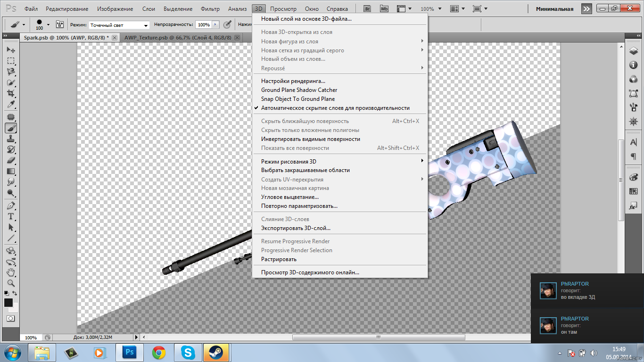644x362 pixels.
Task: Close the Spark.psb document tab
Action: click(115, 38)
